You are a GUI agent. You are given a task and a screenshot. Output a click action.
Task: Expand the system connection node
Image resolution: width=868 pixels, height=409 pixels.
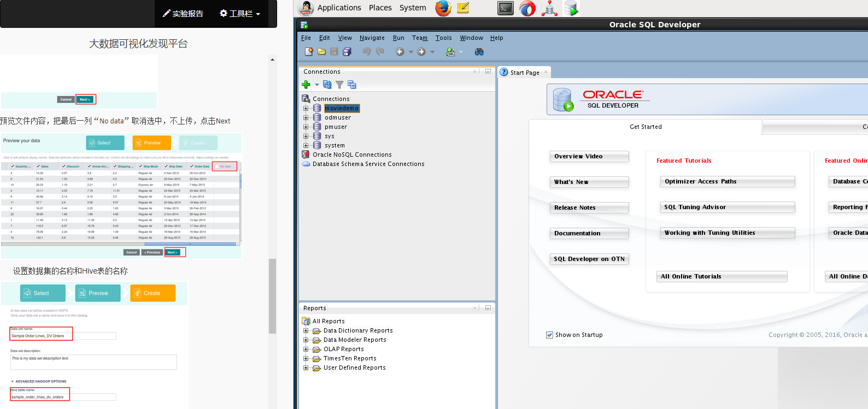click(x=306, y=145)
